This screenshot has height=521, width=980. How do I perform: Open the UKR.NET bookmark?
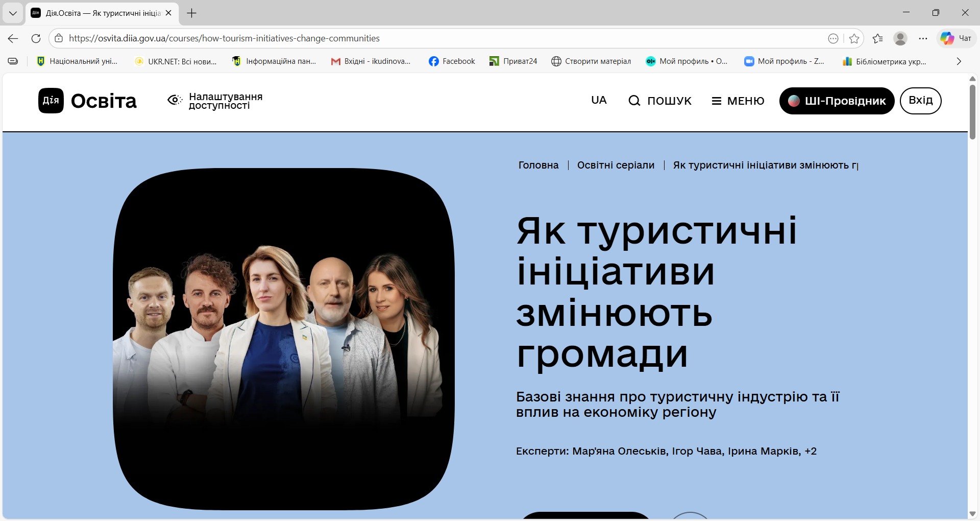coord(176,61)
